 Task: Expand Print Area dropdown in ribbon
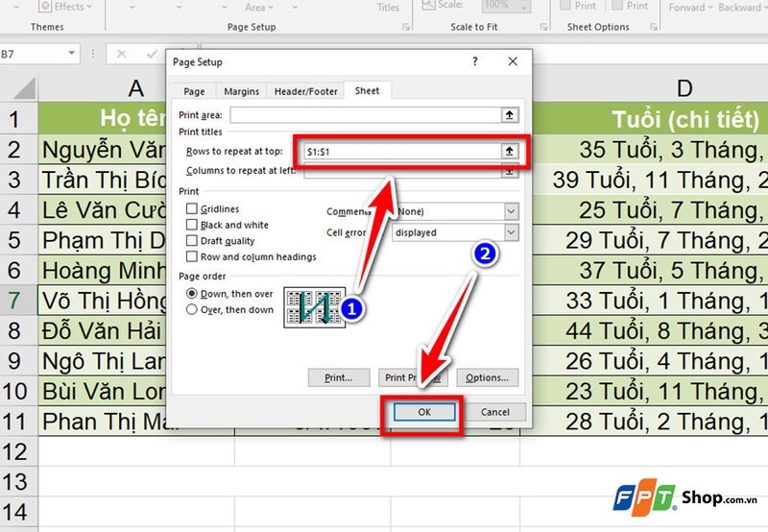pos(271,8)
